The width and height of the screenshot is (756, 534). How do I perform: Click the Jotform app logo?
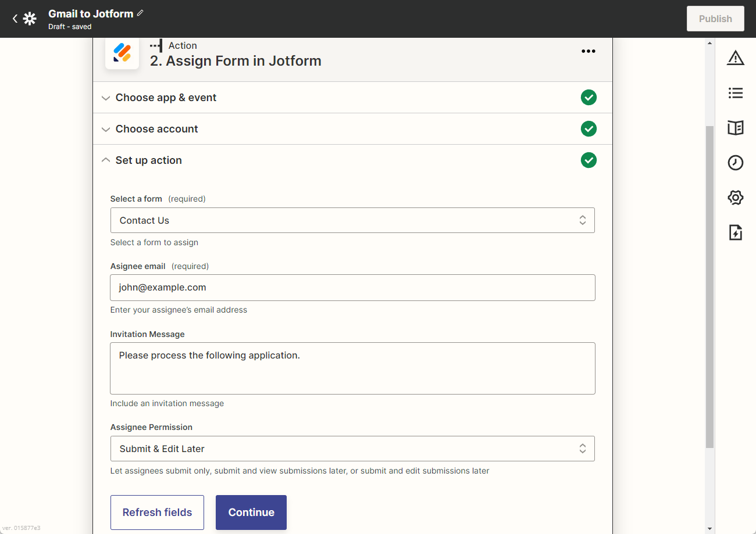point(122,53)
